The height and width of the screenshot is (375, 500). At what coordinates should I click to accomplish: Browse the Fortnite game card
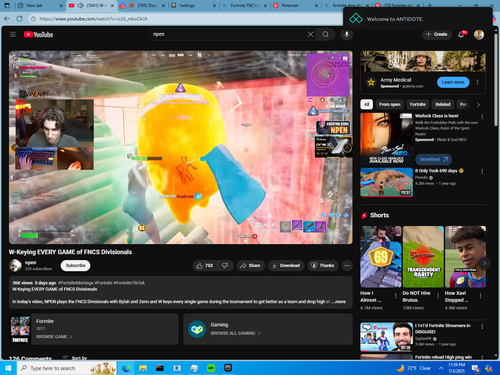pyautogui.click(x=94, y=329)
